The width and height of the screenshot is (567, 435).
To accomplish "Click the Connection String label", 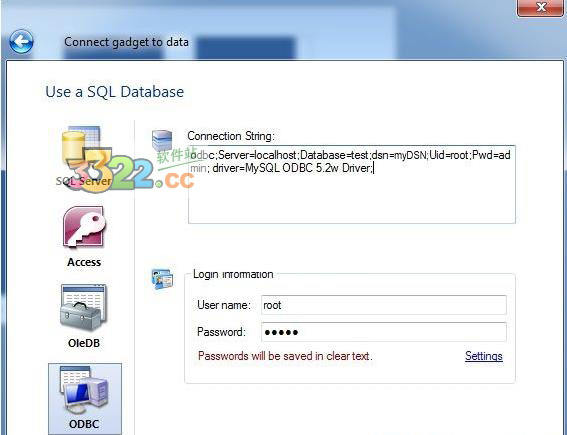I will pyautogui.click(x=231, y=136).
